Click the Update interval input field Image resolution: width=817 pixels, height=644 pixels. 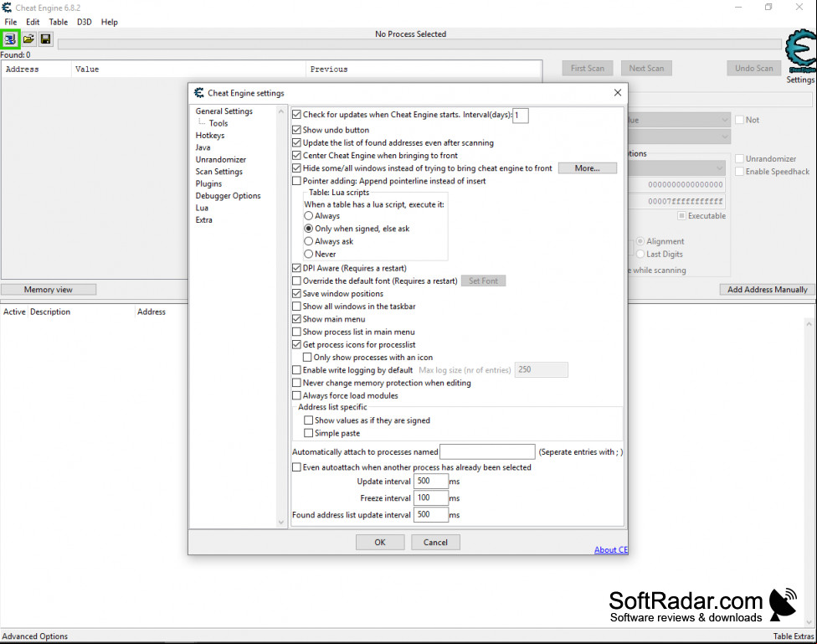[431, 481]
